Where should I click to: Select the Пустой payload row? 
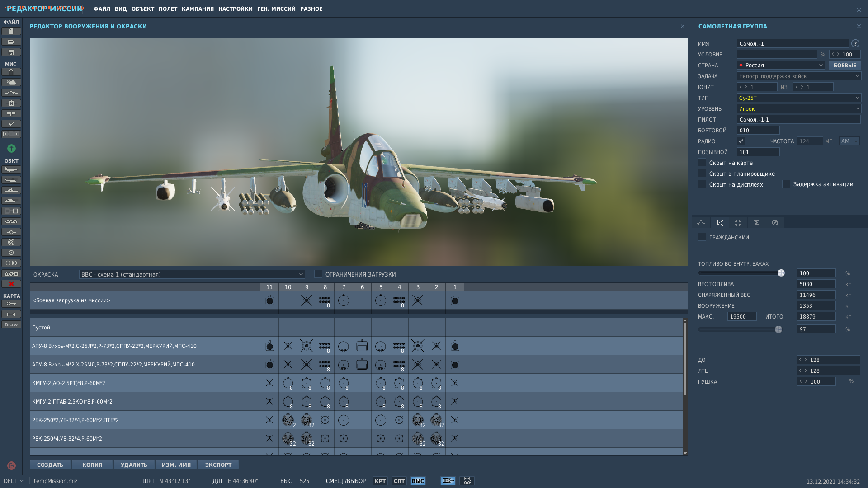[356, 327]
